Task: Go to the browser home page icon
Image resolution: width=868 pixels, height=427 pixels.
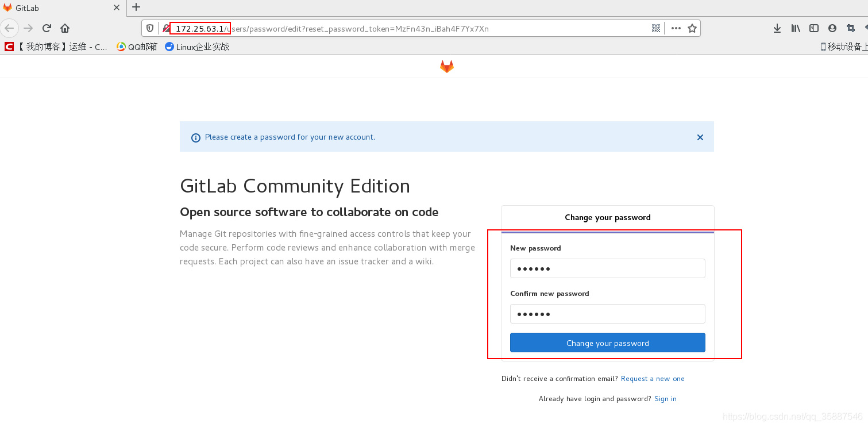Action: click(x=65, y=28)
